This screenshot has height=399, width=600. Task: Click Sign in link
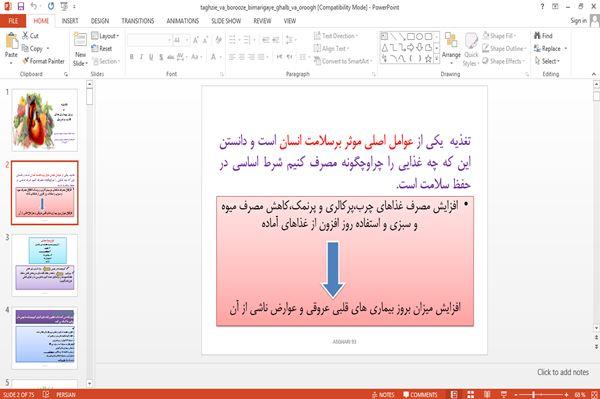578,21
